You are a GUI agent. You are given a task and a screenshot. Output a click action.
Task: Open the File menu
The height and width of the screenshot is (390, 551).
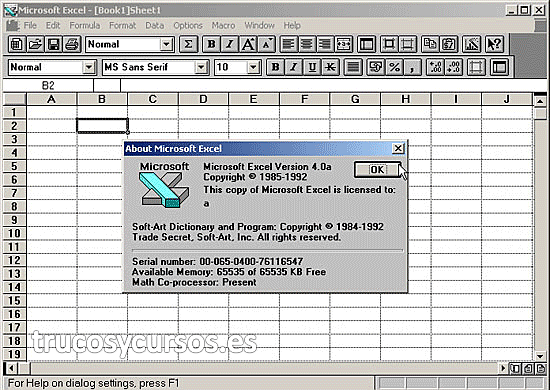pyautogui.click(x=30, y=26)
